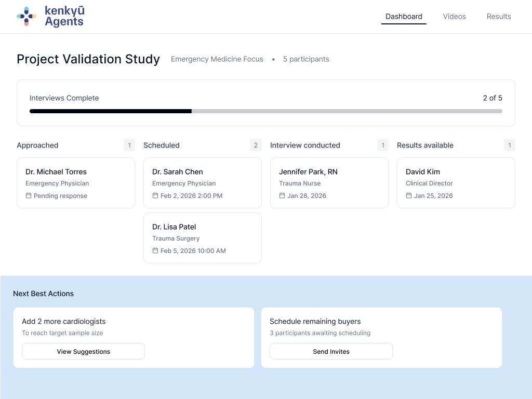The width and height of the screenshot is (532, 399).
Task: Open David Kim results card
Action: tap(456, 183)
